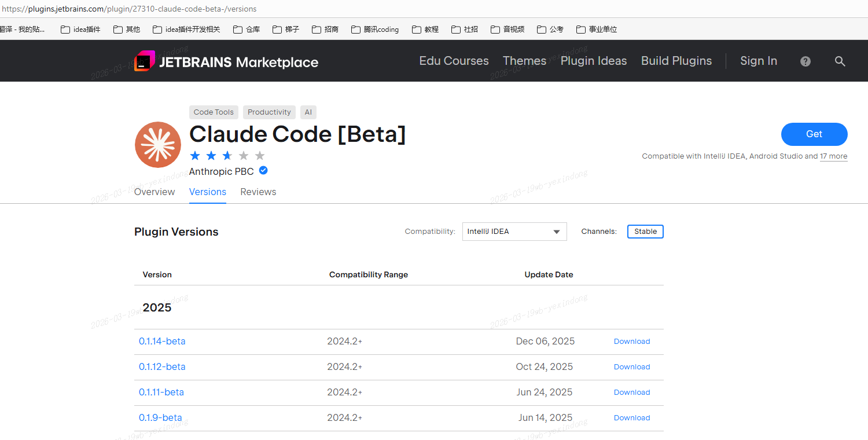Click Sign In

[x=759, y=61]
